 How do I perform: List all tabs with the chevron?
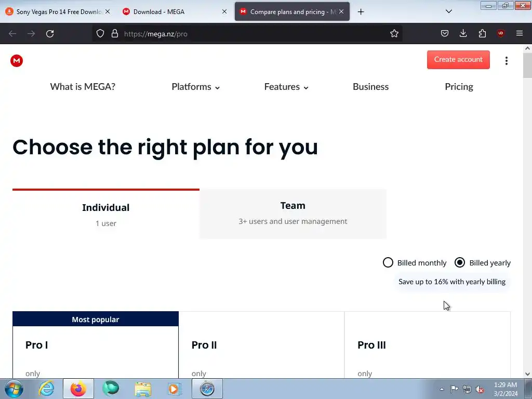[x=448, y=11]
